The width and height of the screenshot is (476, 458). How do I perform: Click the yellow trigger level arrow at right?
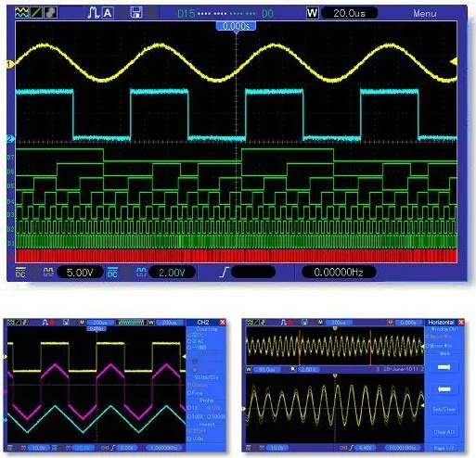click(454, 61)
